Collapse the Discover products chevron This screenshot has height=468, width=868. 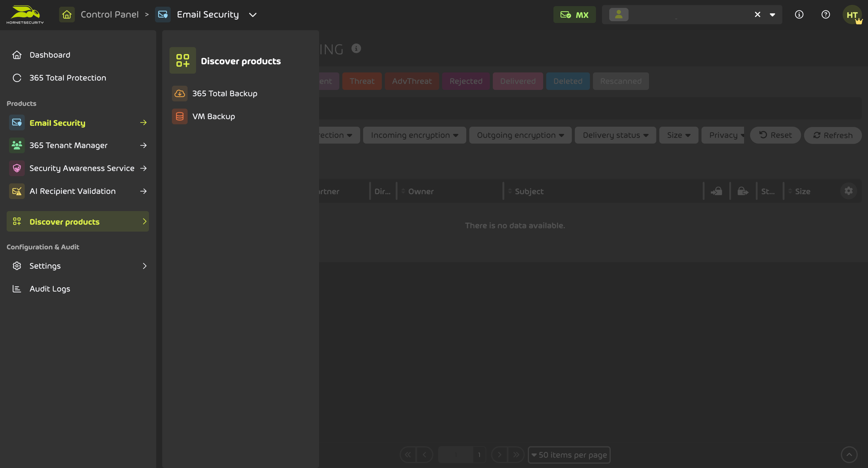(144, 222)
